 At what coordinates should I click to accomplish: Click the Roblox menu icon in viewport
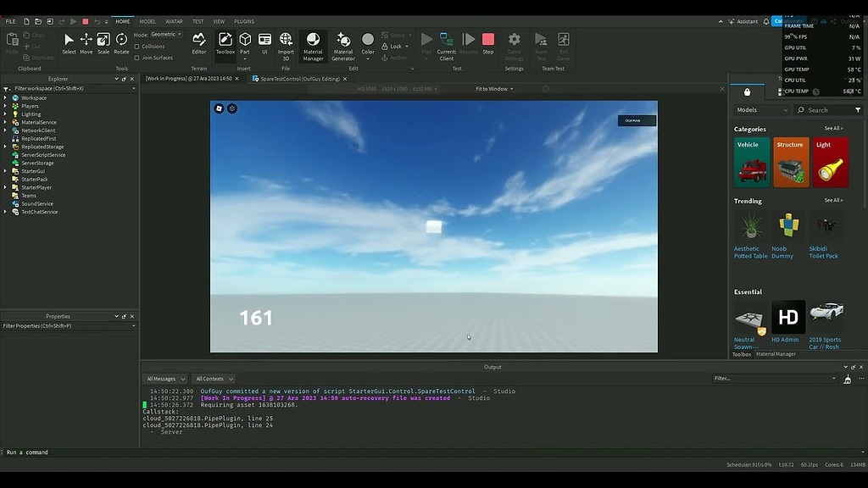pos(219,108)
